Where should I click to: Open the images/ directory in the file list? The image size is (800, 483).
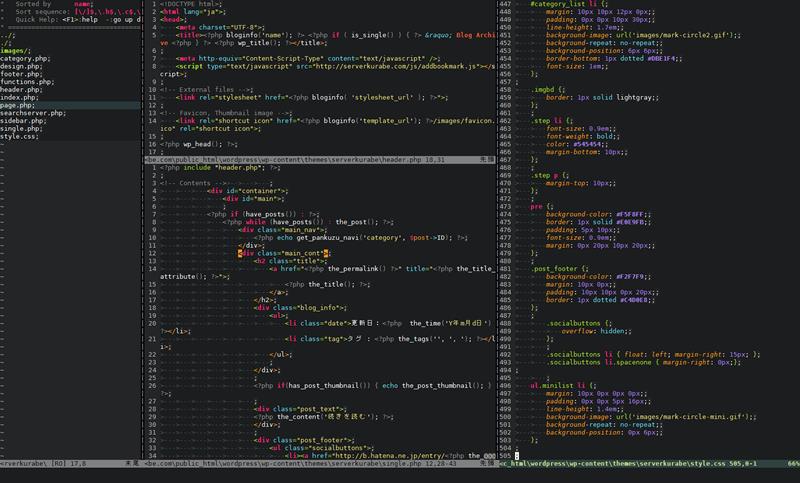pos(15,50)
